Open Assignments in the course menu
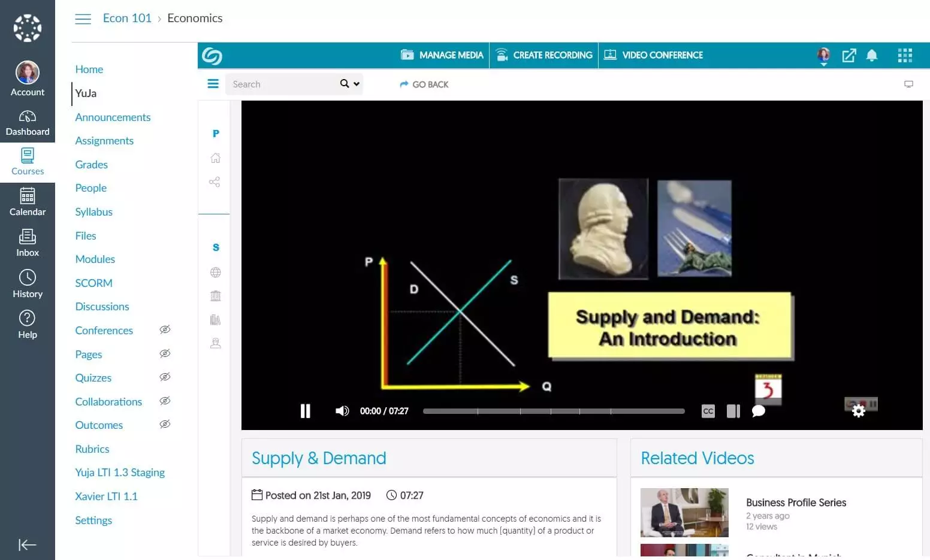Screen dimensions: 930x560 click(104, 141)
